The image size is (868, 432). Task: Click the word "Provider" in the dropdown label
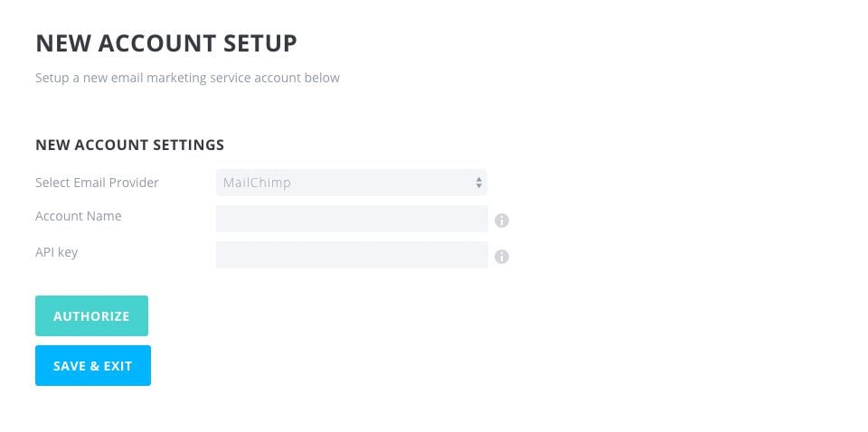tap(134, 183)
